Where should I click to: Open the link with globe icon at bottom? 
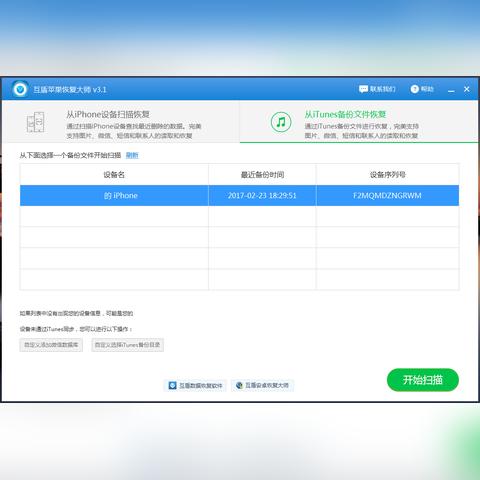(x=262, y=385)
